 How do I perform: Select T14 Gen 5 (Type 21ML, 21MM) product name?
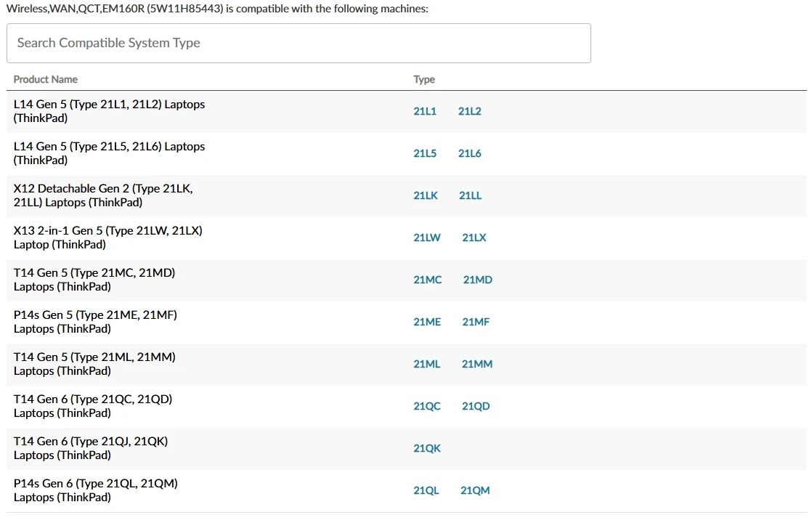coord(94,364)
